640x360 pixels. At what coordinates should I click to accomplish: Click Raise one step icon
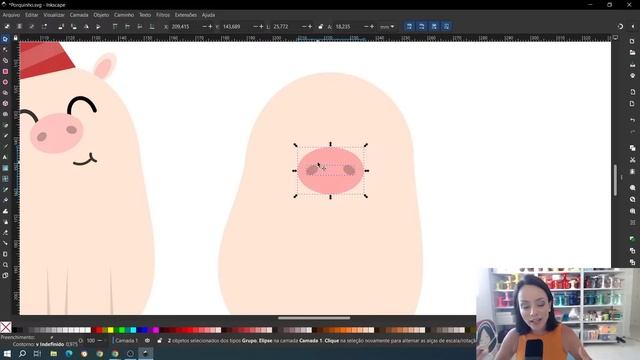[127, 27]
